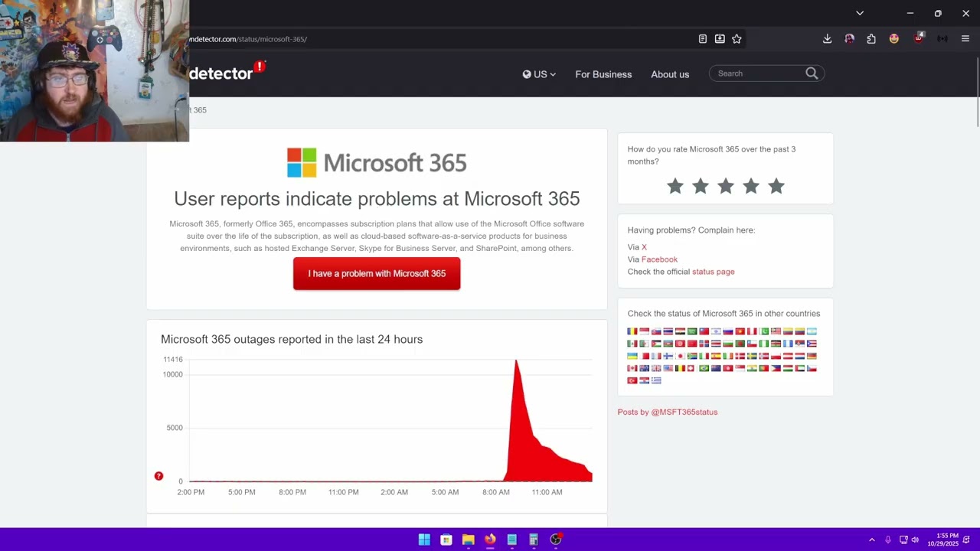
Task: Bookmark this page with the star icon
Action: tap(737, 39)
